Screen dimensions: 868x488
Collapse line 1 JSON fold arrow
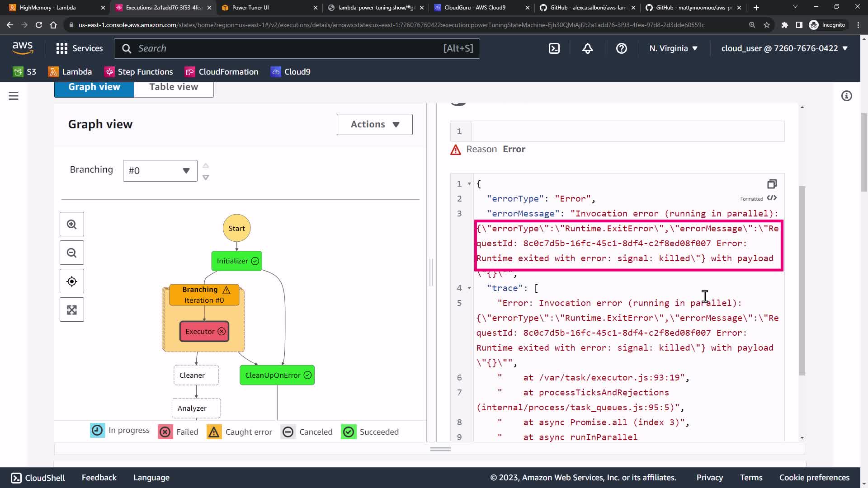coord(469,184)
